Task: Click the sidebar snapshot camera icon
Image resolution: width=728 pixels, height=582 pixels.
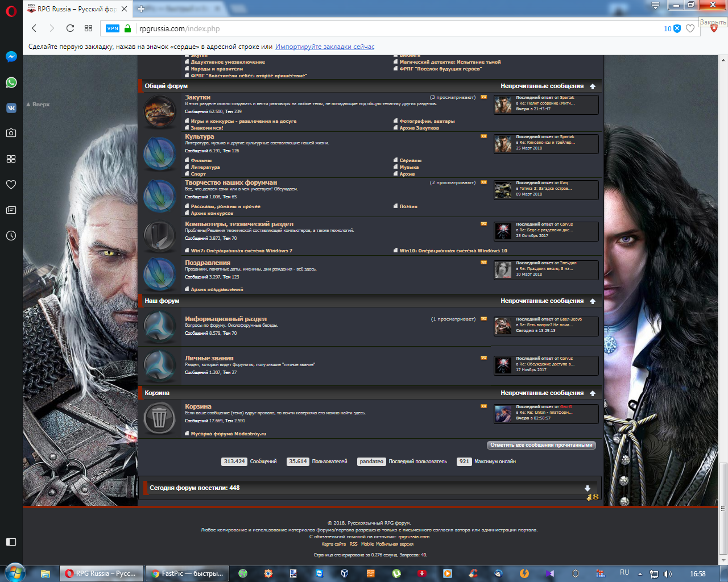Action: (x=11, y=133)
